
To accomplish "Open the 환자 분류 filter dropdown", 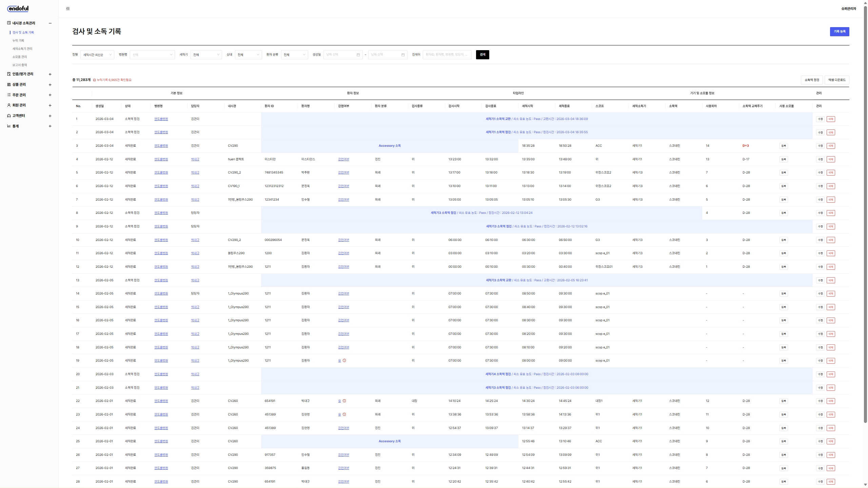I will (x=294, y=55).
